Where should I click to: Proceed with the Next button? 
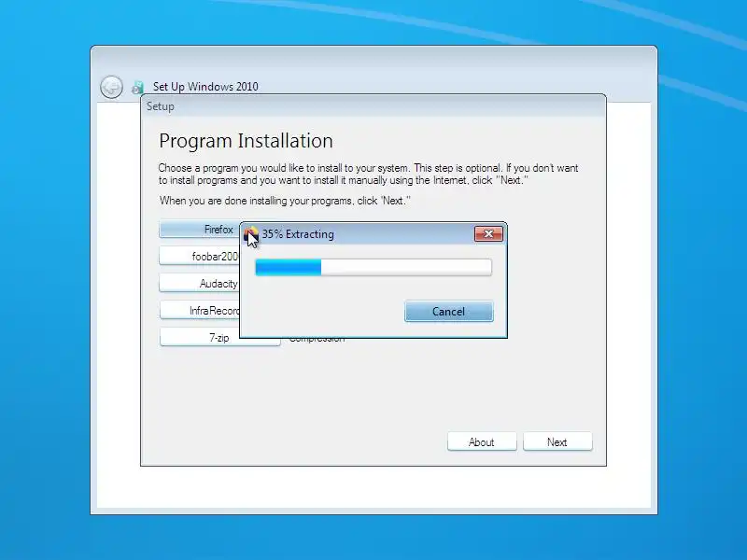pos(557,441)
